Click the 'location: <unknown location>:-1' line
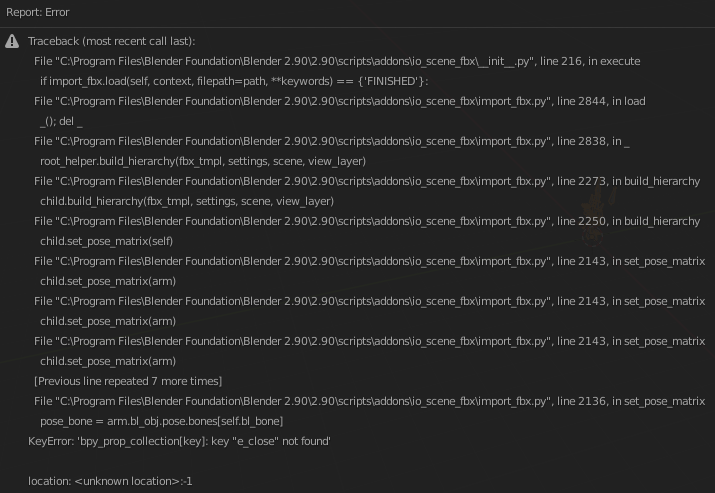 coord(110,482)
